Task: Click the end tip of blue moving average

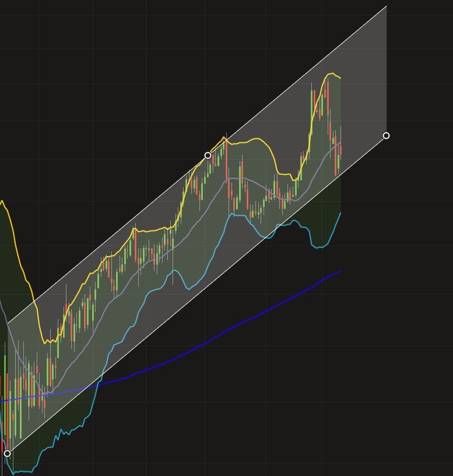Action: coord(340,271)
